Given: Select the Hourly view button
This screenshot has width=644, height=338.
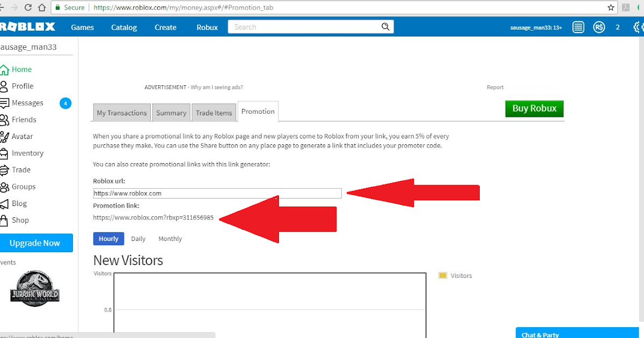Looking at the screenshot, I should pyautogui.click(x=108, y=239).
